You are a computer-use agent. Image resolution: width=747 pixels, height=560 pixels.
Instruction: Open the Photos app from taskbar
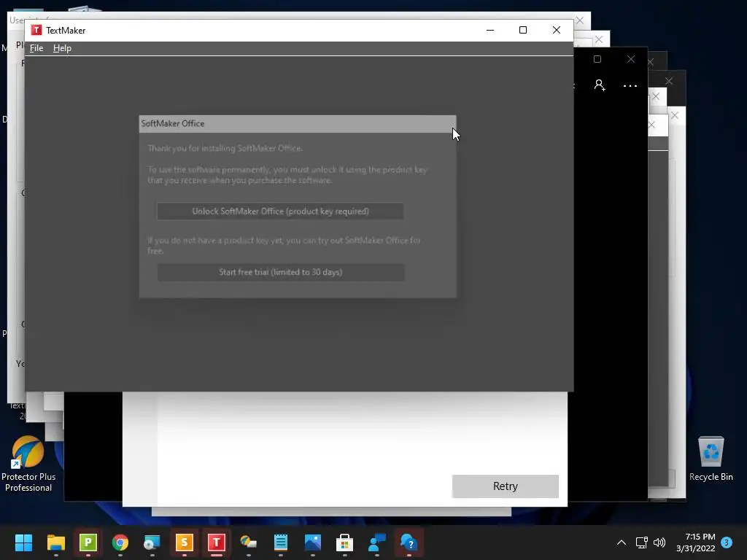[x=312, y=542]
